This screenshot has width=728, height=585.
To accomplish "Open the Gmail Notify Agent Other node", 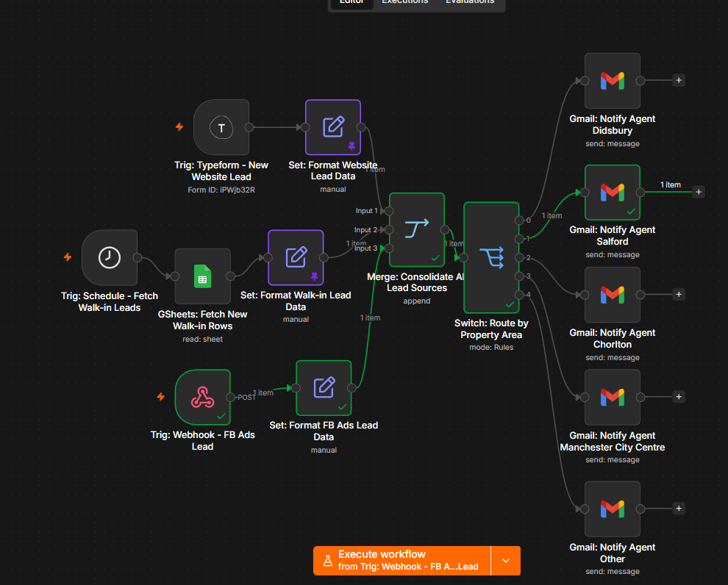I will [x=613, y=509].
